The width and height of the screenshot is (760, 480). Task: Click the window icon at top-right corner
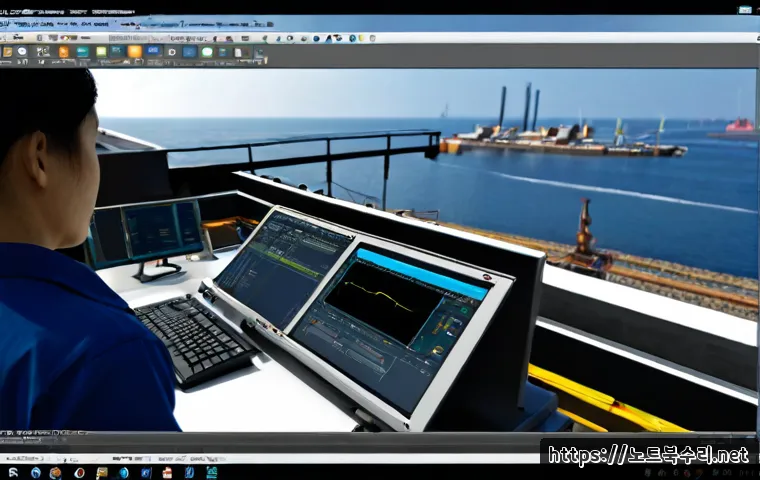745,10
